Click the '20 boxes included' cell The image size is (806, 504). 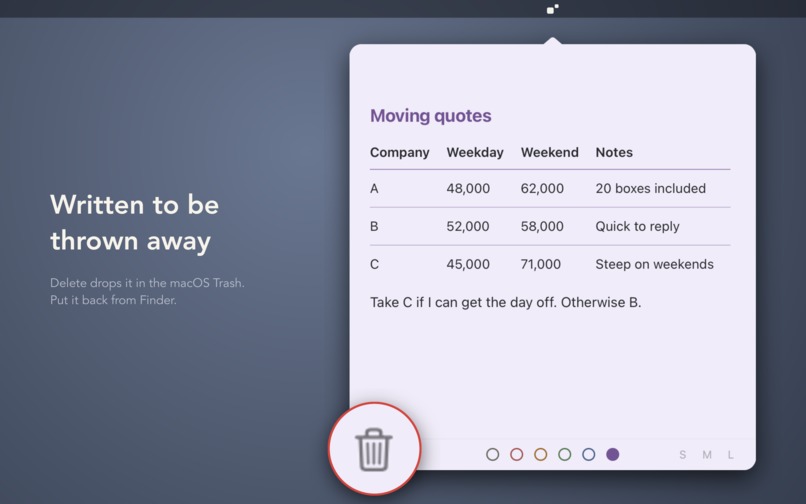[x=650, y=189]
